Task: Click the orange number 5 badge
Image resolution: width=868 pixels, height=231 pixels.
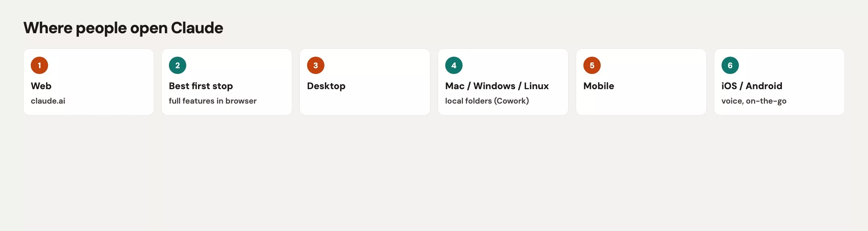Action: coord(592,65)
